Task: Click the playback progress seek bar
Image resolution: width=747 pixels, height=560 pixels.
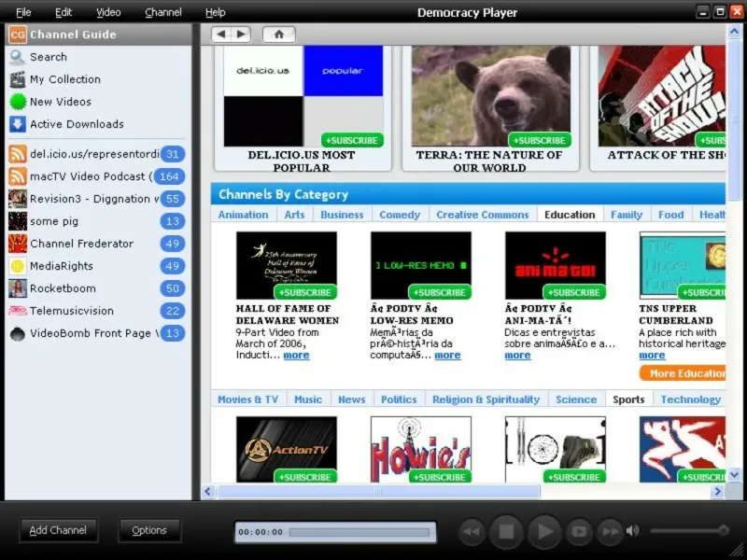Action: [x=360, y=532]
